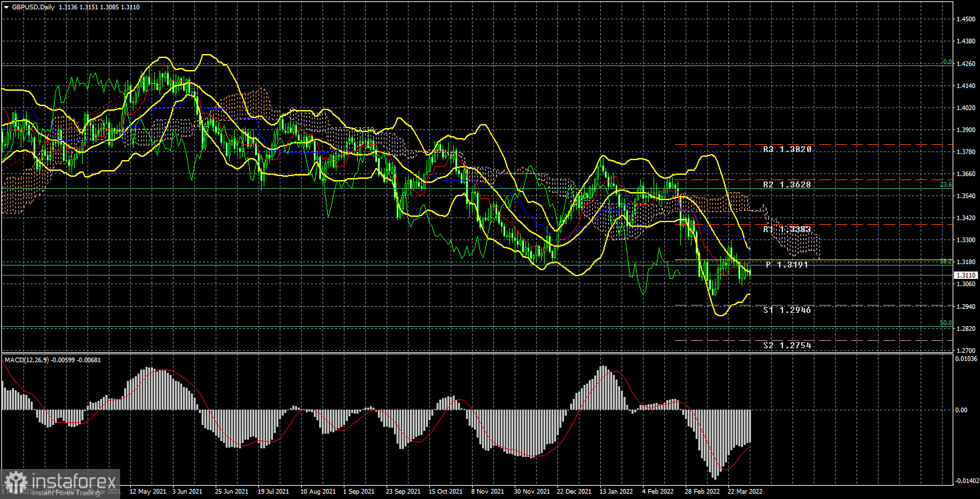
Task: Select the S1 1.2946 support label
Action: (787, 310)
